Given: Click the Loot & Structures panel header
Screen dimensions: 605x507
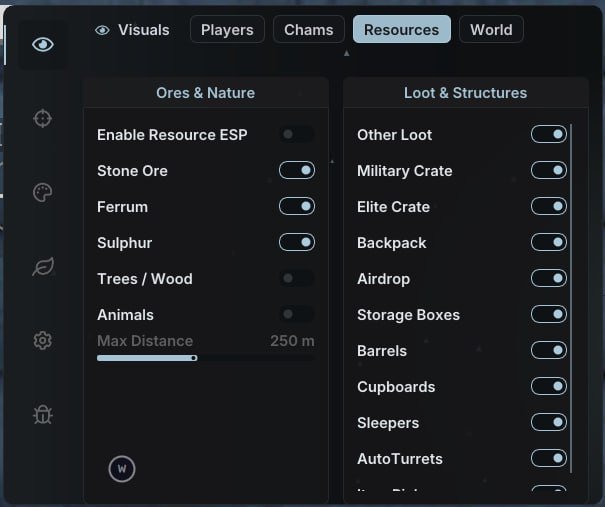Looking at the screenshot, I should (465, 93).
